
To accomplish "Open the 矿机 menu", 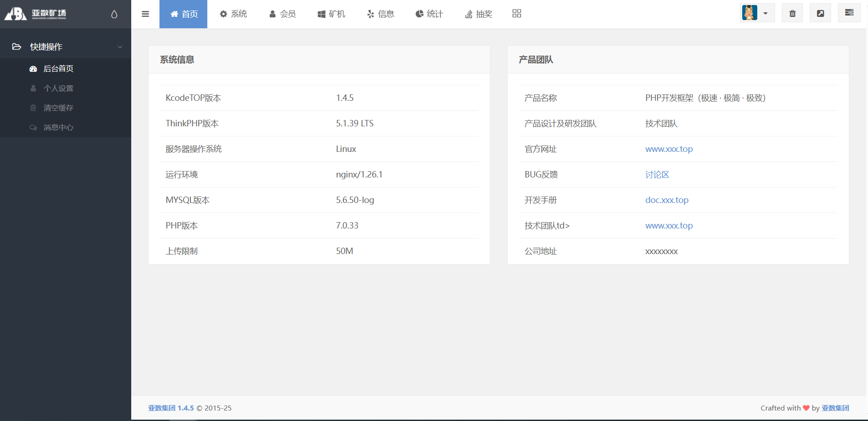I will click(331, 14).
